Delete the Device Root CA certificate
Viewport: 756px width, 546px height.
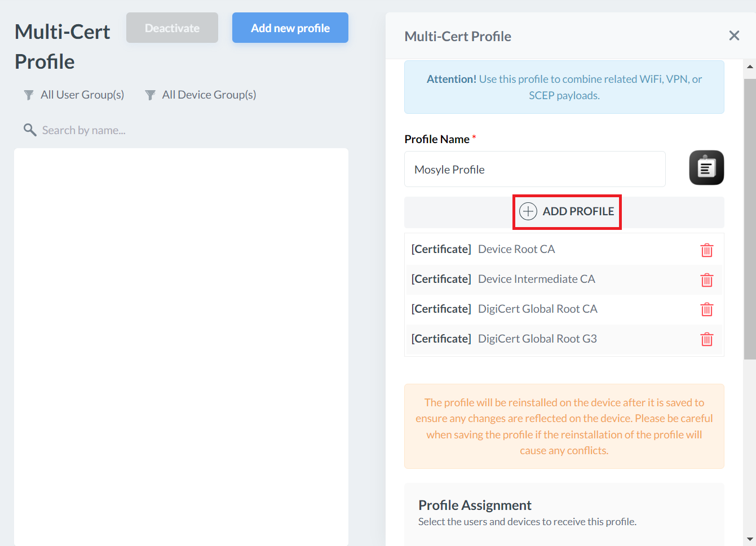coord(706,250)
